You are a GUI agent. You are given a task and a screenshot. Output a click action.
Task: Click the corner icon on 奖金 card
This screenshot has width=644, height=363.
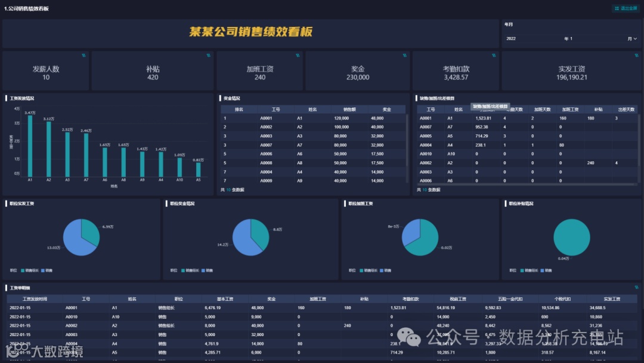tap(404, 56)
